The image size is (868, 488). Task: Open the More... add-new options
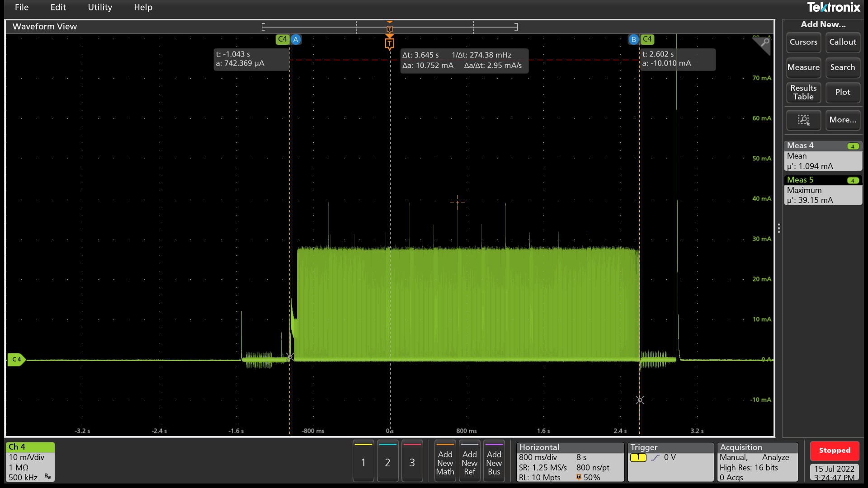coord(842,120)
